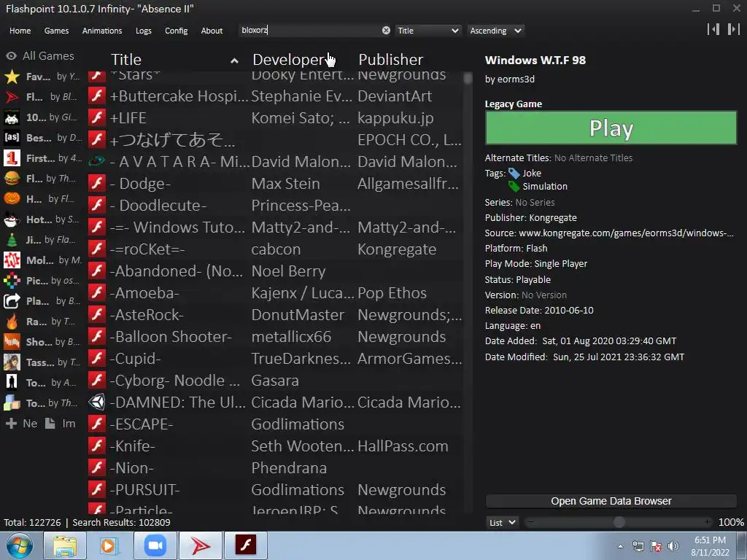Select the -Amoeba- game row
747x560 pixels.
(x=275, y=293)
